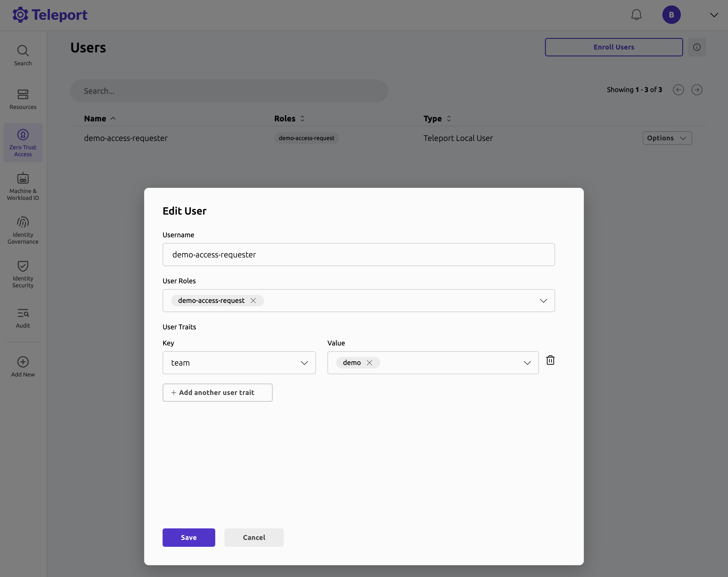Open Machine & Workload ID section
The width and height of the screenshot is (728, 577).
tap(23, 186)
